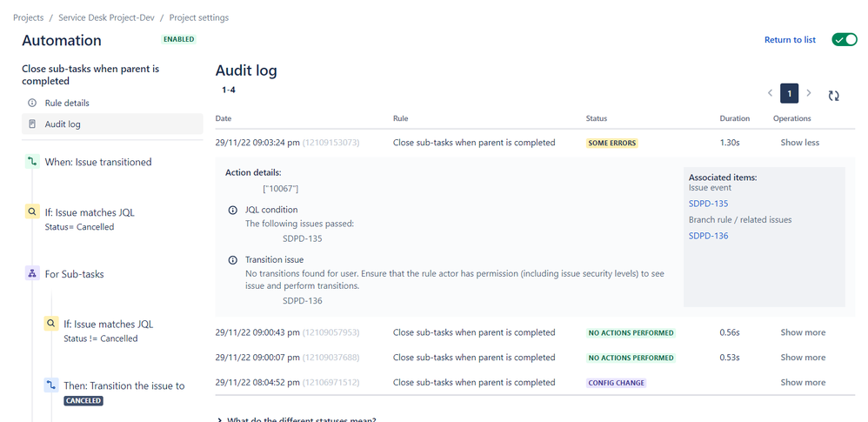Click the NO ACTIONS PERFORMED badge at 09:00:43 pm
Image resolution: width=868 pixels, height=422 pixels.
pyautogui.click(x=631, y=333)
